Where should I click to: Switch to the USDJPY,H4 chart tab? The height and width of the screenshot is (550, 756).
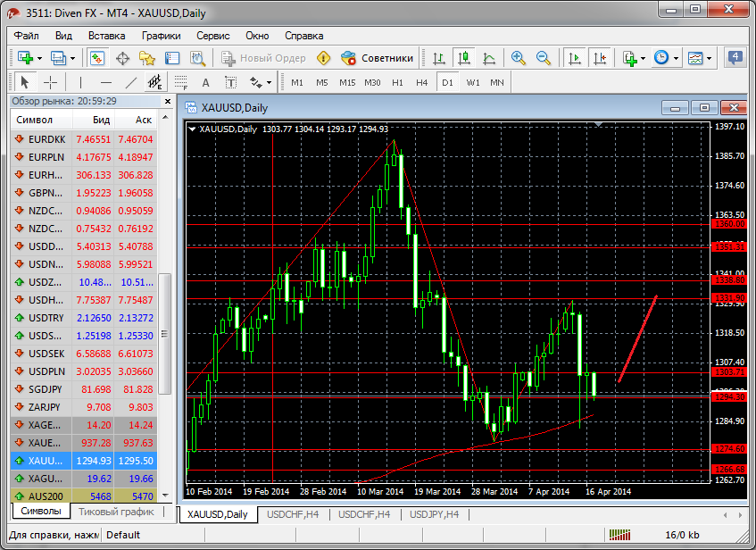point(434,514)
